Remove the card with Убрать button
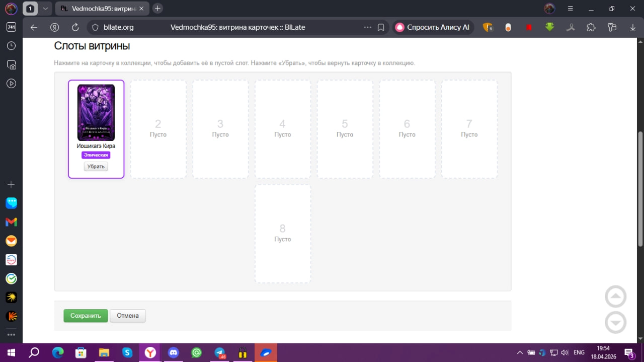Viewport: 644px width, 362px height. [x=96, y=166]
